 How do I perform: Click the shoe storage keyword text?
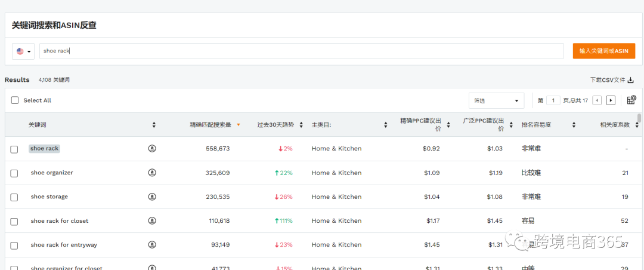pyautogui.click(x=49, y=197)
